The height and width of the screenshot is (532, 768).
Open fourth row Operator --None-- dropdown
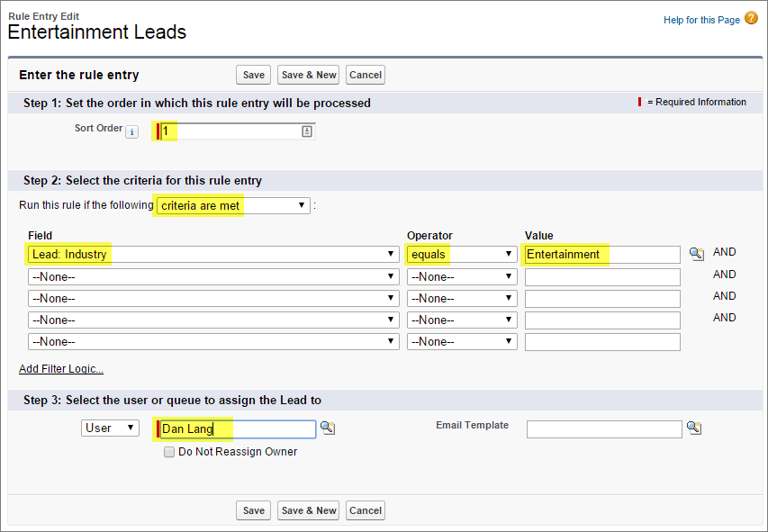[x=462, y=320]
